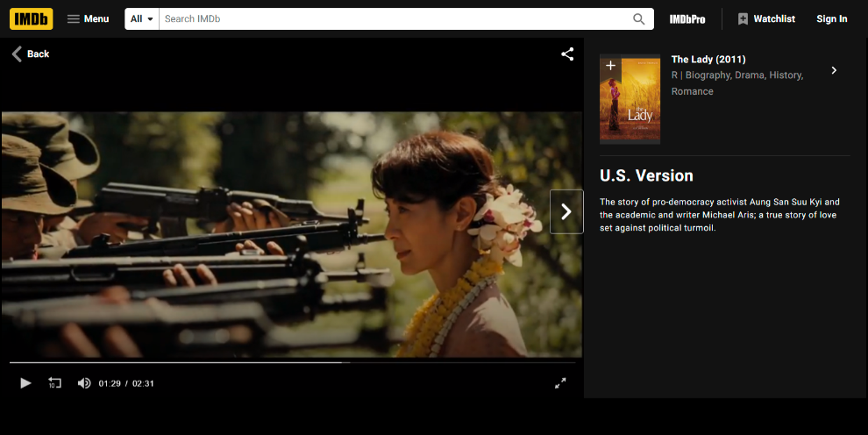Add The Lady to watchlist via poster plus
The image size is (868, 435).
[610, 66]
